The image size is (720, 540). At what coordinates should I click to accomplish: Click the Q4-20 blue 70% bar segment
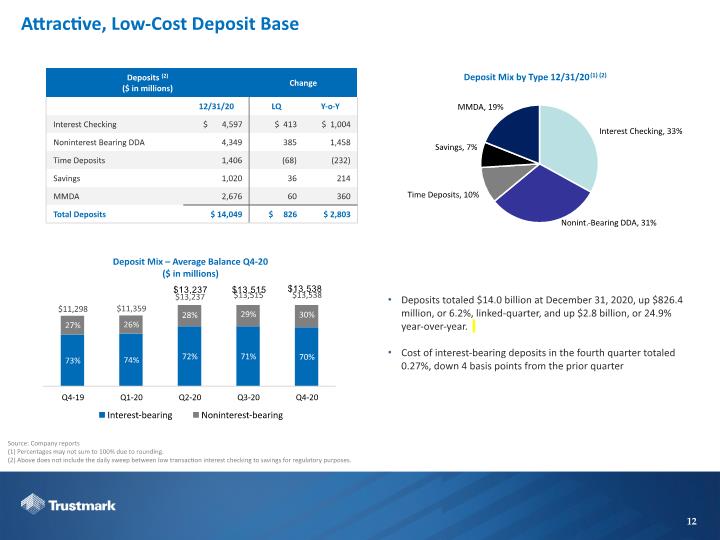click(307, 357)
